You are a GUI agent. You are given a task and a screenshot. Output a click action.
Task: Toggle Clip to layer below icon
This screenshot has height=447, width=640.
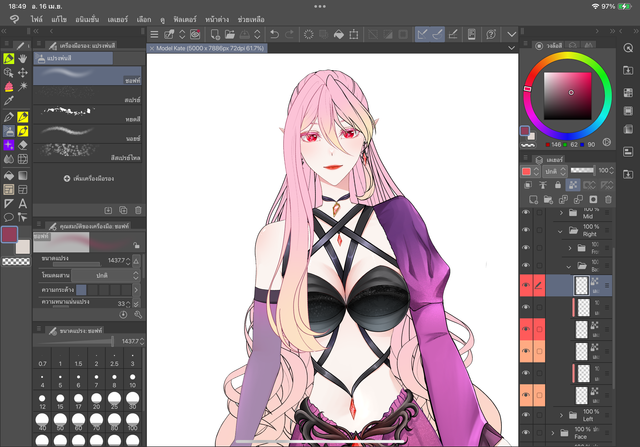click(528, 185)
